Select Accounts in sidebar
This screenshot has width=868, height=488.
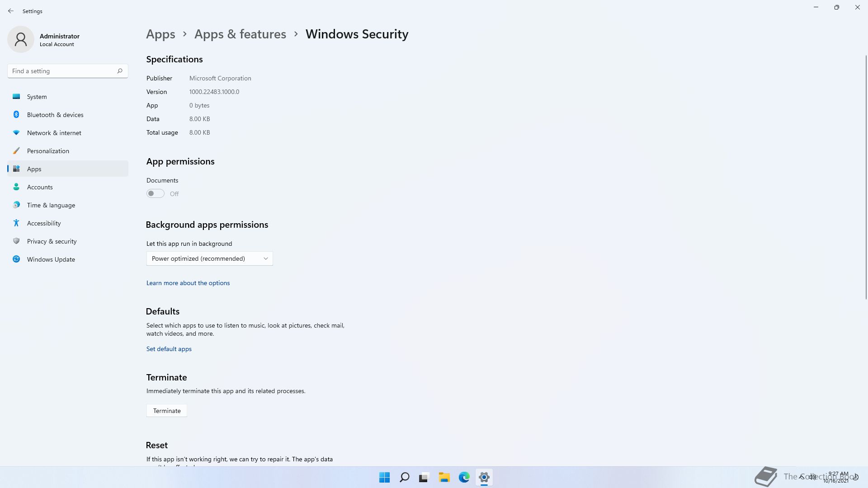click(68, 187)
